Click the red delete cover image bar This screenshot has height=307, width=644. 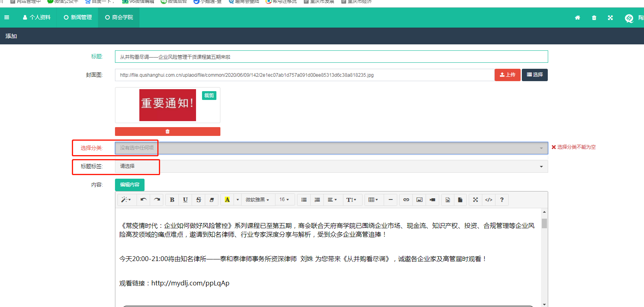coord(167,132)
